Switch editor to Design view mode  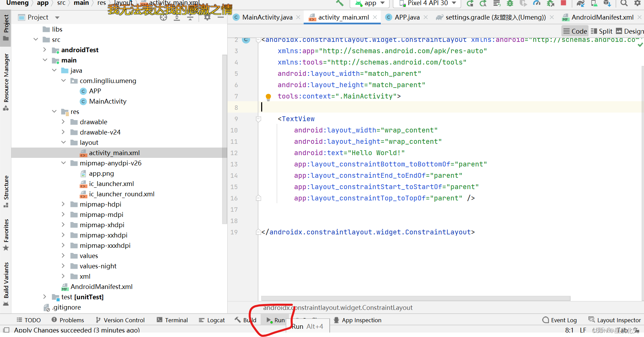point(630,31)
